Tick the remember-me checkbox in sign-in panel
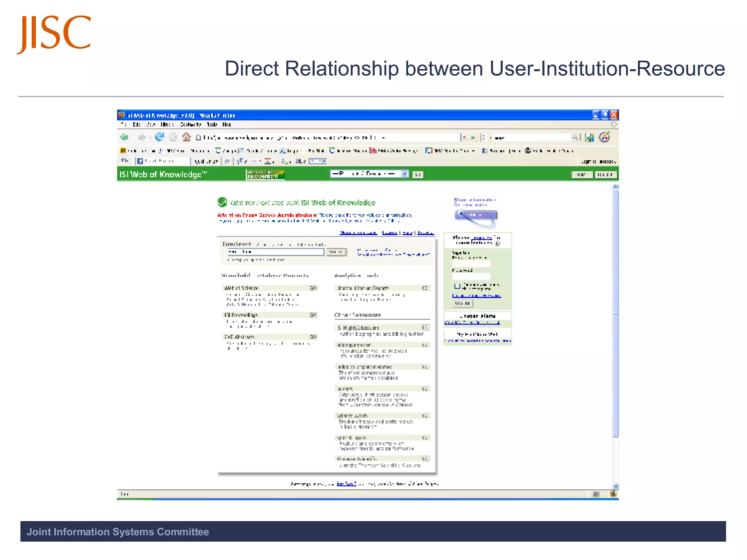This screenshot has height=560, width=747. [457, 286]
